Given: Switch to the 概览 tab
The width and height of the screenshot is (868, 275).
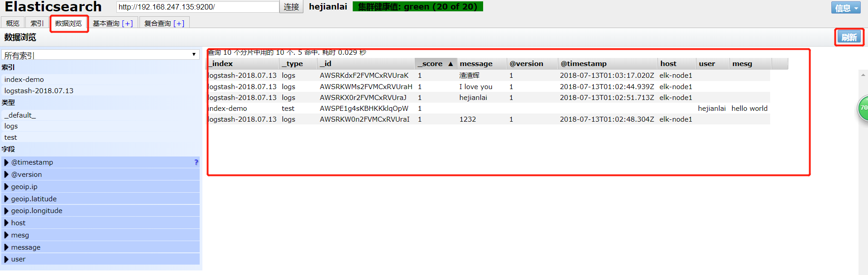Looking at the screenshot, I should (13, 23).
